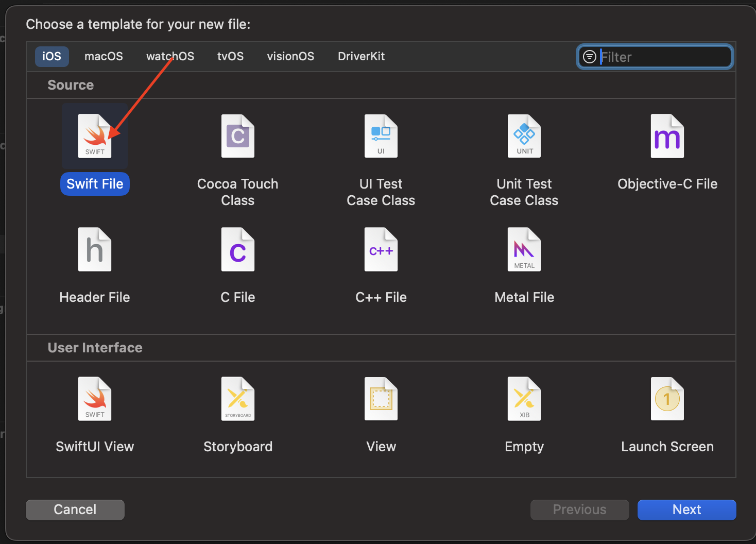Click the 'Swift File' label
Viewport: 756px width, 544px height.
coord(95,184)
